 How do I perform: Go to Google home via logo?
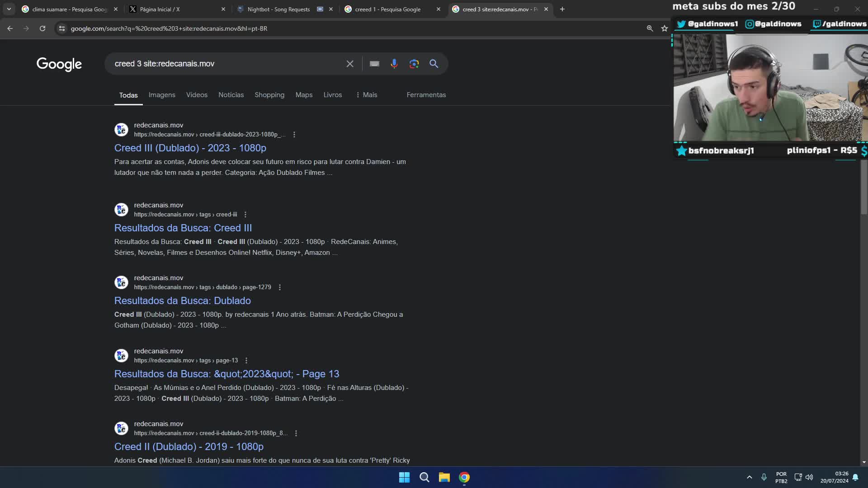[59, 64]
